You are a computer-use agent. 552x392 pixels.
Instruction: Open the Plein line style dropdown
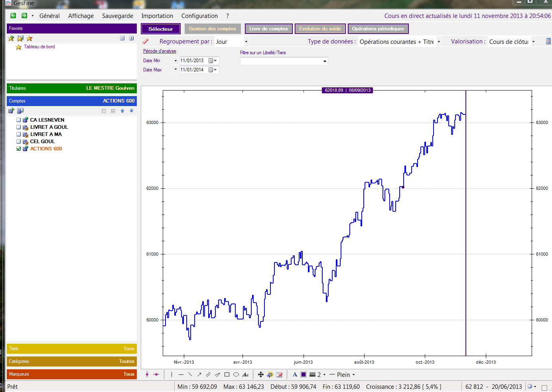353,375
